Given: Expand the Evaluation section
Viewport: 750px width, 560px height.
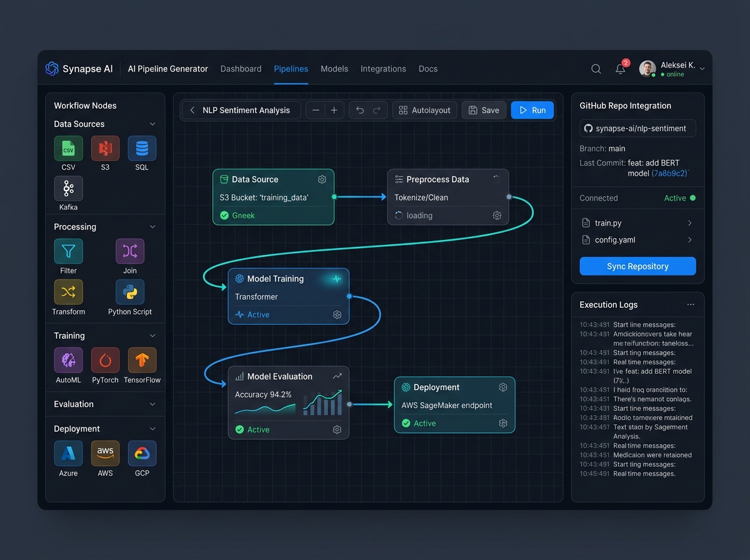Looking at the screenshot, I should pos(152,404).
